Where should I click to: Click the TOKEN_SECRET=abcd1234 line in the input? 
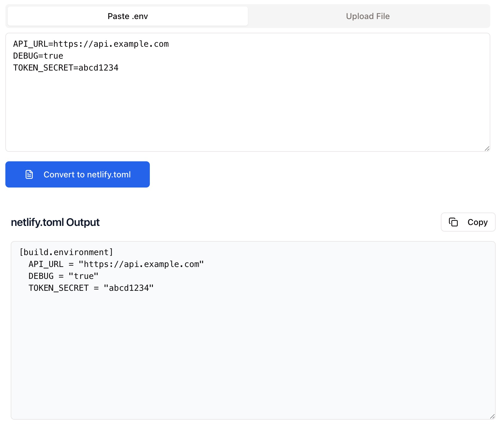tap(66, 68)
